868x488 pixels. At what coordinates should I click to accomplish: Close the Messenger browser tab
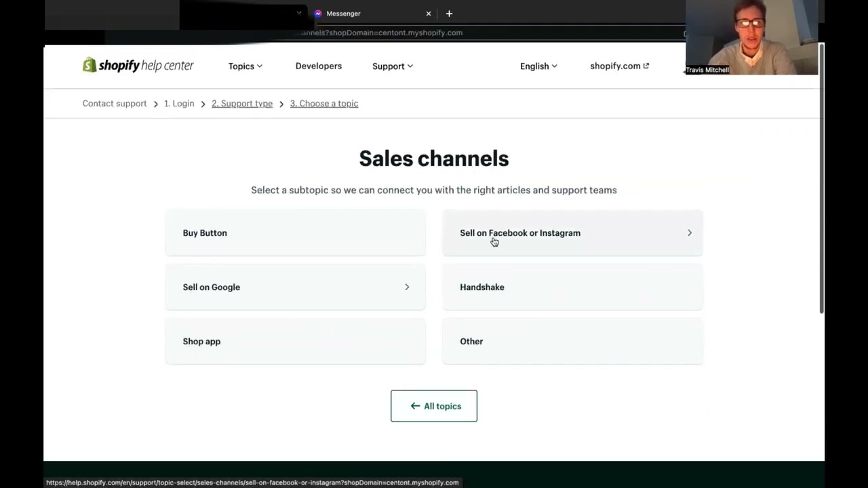(x=429, y=14)
